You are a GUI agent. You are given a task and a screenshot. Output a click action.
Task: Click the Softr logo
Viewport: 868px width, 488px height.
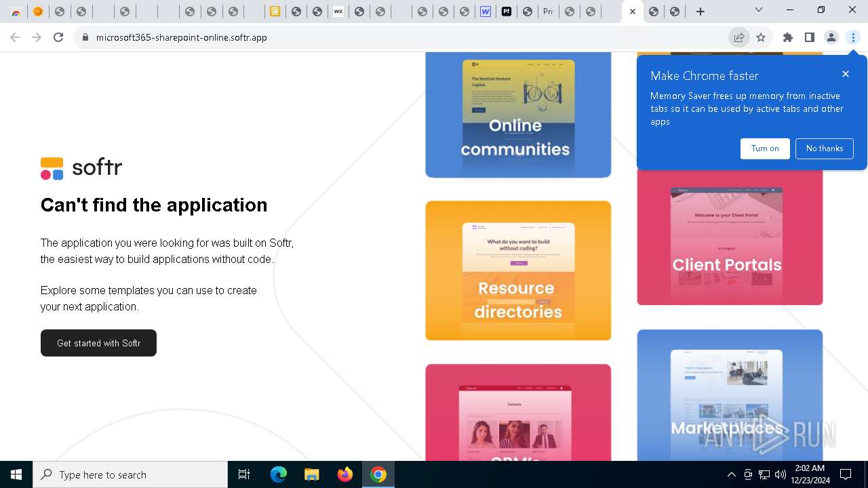(81, 168)
